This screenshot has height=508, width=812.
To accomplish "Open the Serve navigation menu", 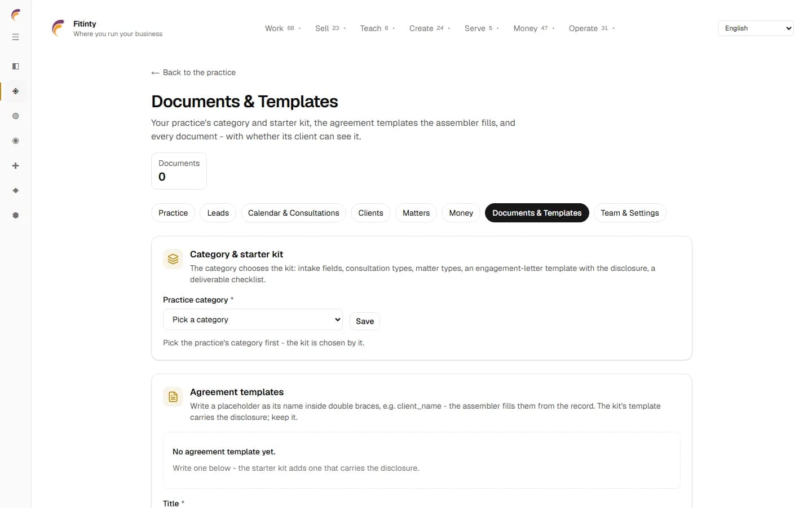I will [482, 28].
